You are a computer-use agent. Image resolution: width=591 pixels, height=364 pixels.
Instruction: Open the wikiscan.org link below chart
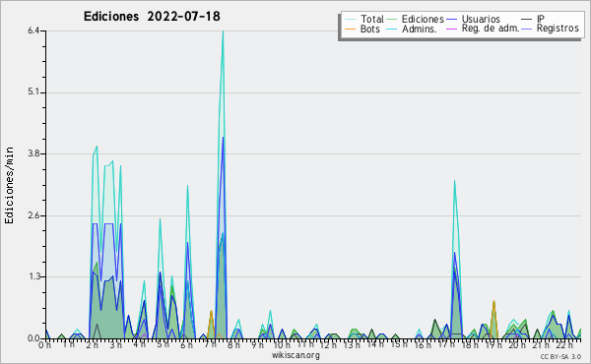pos(295,355)
